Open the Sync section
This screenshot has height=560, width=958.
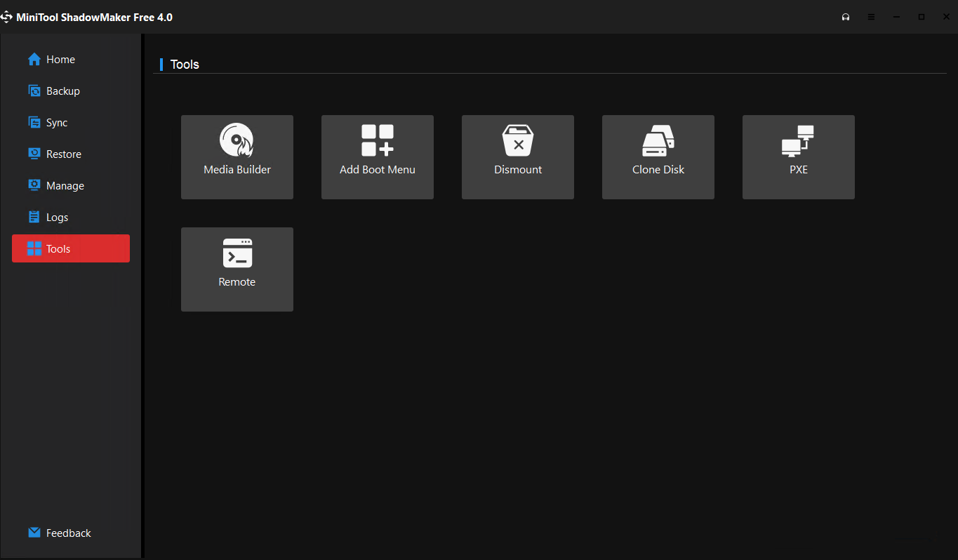(71, 123)
